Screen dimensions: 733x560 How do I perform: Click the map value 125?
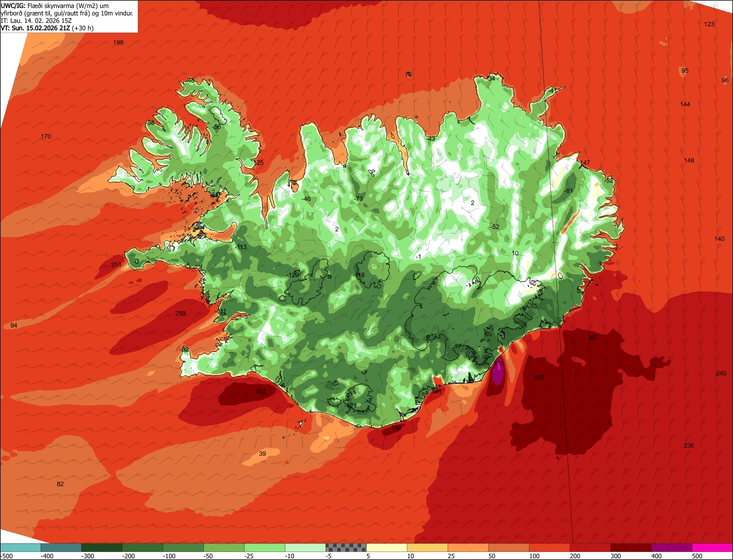[x=258, y=163]
